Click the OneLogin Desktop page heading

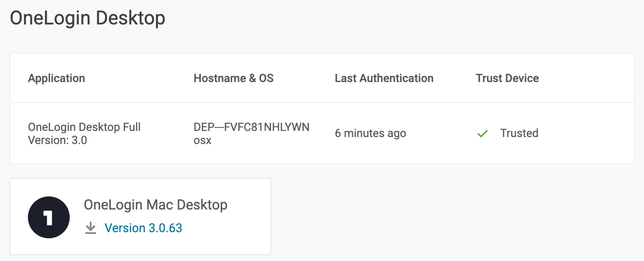(88, 18)
